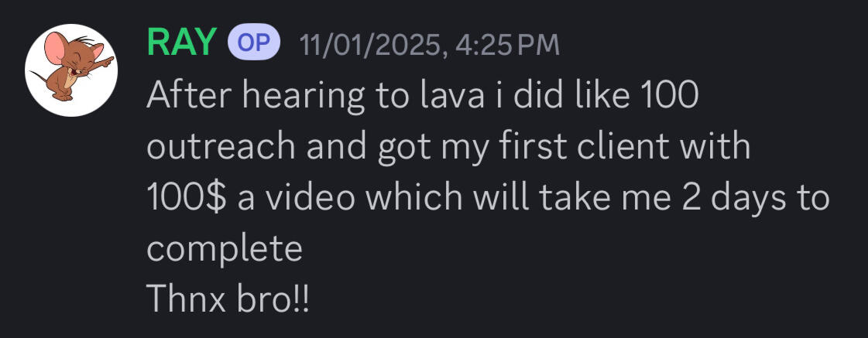868x338 pixels.
Task: Click the "100$" price text
Action: pos(186,198)
